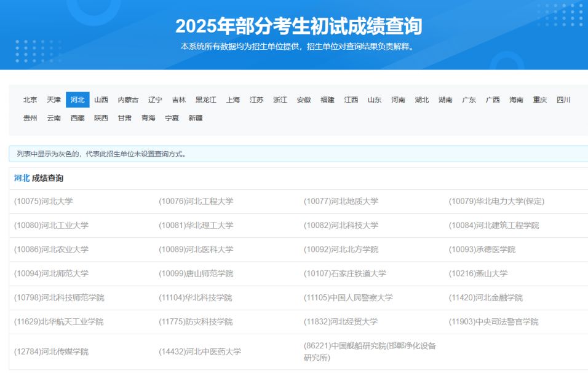Select (10089)河北医科大学 entry
Viewport: 588px width, 373px height.
(196, 249)
